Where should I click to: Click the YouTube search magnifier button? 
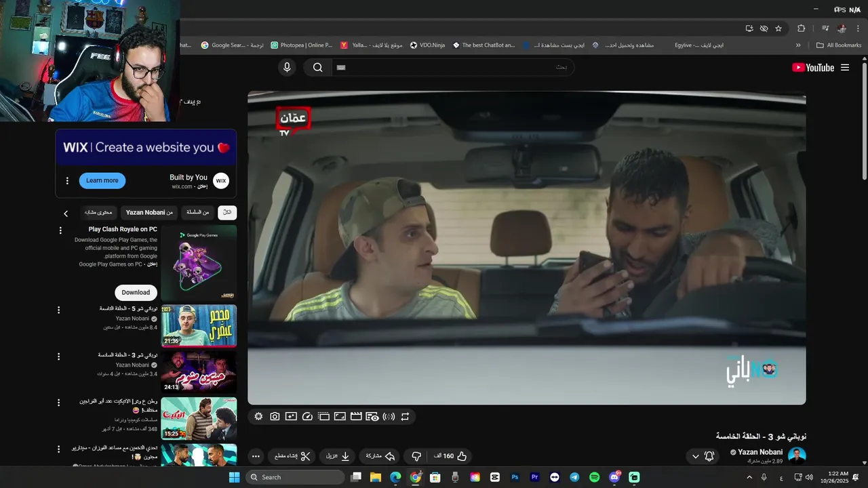tap(317, 67)
